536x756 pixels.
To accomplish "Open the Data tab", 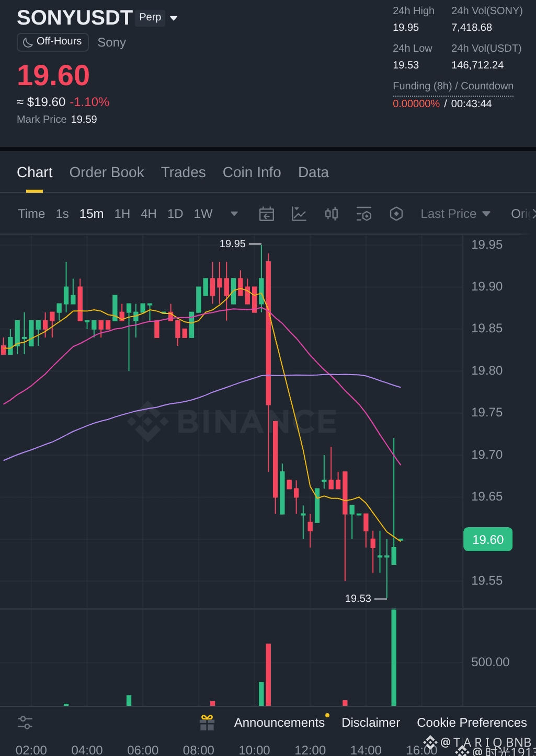I will pos(313,172).
